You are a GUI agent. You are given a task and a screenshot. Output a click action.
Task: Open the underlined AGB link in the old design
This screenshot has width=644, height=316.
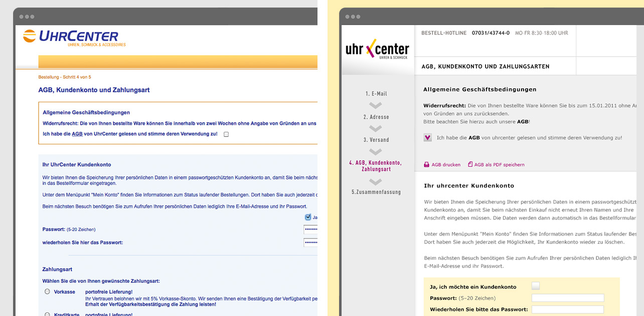pyautogui.click(x=77, y=134)
